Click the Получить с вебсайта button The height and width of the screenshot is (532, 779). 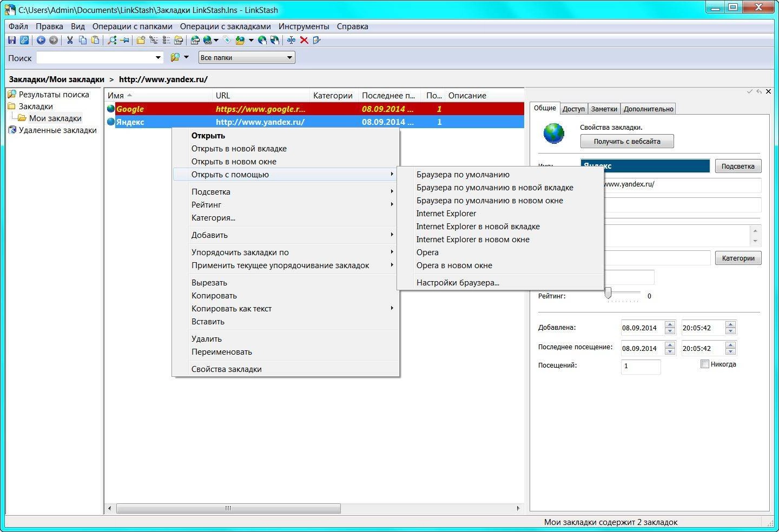627,142
